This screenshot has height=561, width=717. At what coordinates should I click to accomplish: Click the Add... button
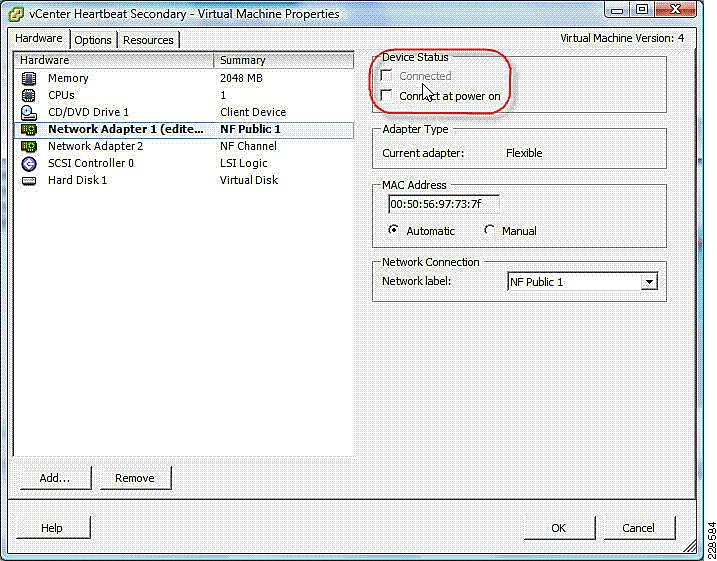point(55,478)
